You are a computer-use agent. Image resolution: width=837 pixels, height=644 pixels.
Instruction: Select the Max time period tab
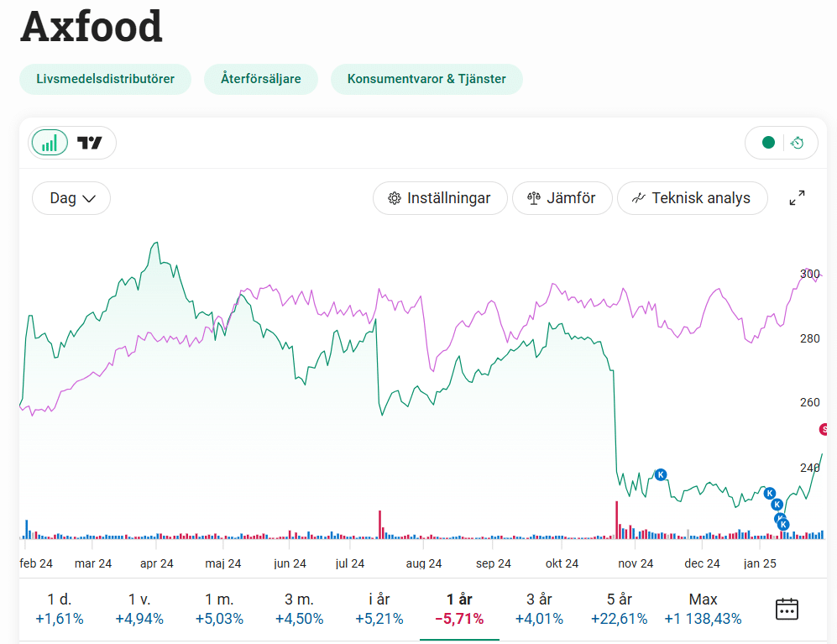click(703, 609)
